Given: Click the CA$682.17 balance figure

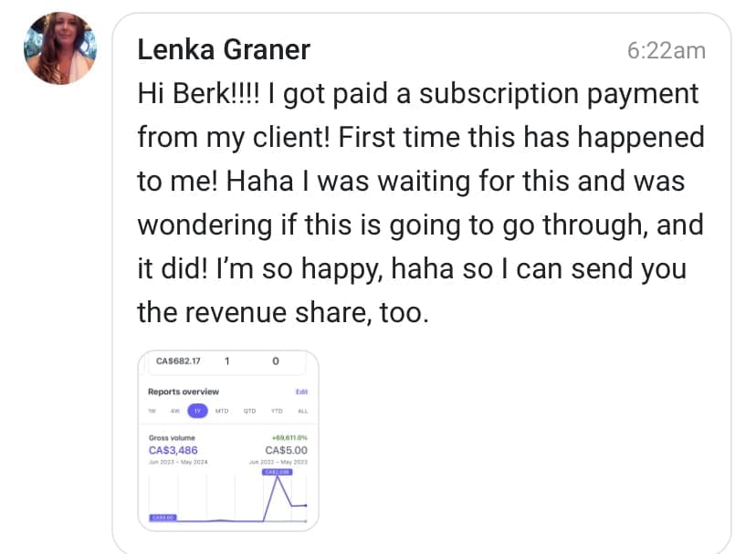Looking at the screenshot, I should 178,361.
